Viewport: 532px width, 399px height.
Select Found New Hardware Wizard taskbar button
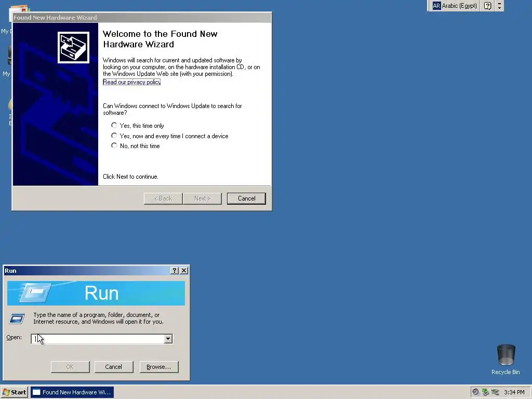(x=72, y=392)
